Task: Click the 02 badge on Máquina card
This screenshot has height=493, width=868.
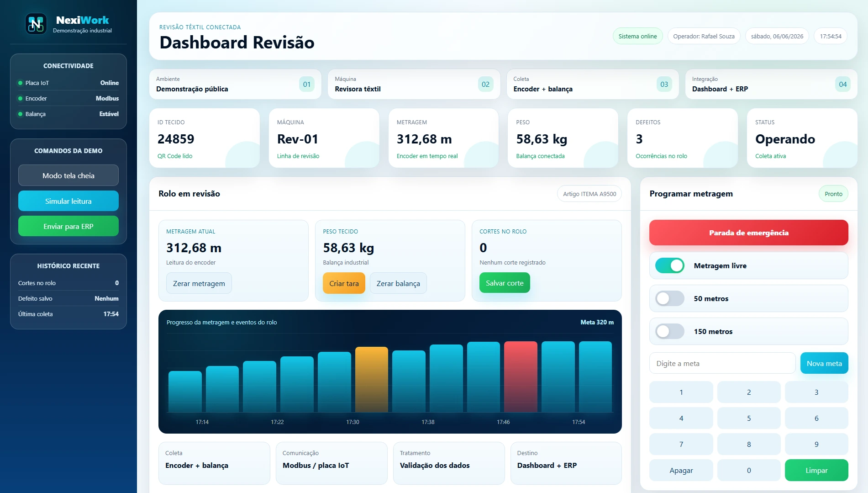Action: (485, 84)
